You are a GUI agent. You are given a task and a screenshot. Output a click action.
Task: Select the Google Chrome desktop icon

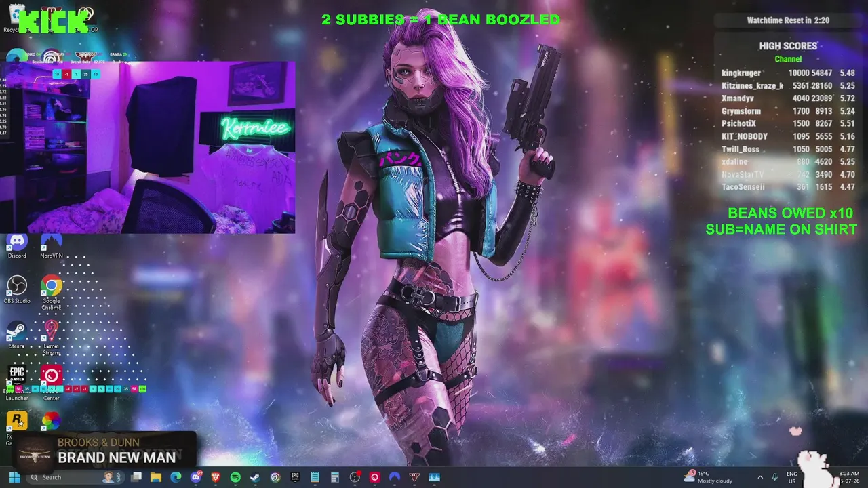[52, 292]
